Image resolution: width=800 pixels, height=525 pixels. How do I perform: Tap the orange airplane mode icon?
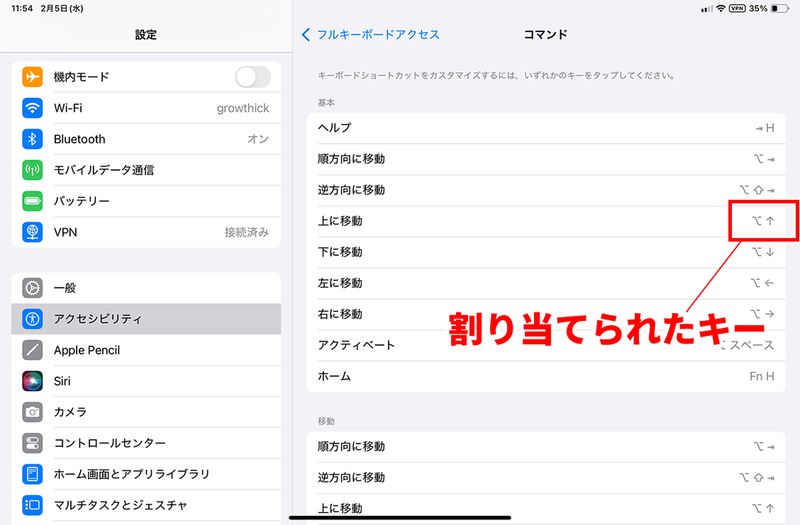tap(32, 77)
